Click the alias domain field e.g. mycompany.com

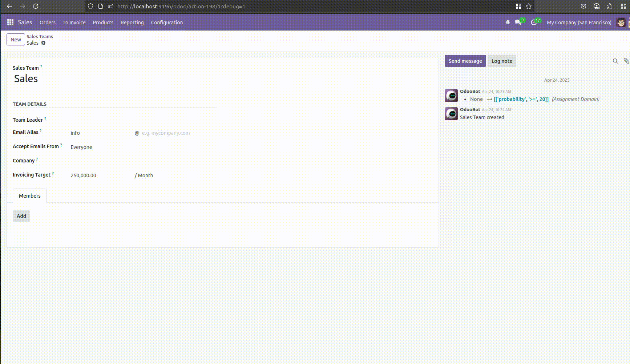(179, 133)
